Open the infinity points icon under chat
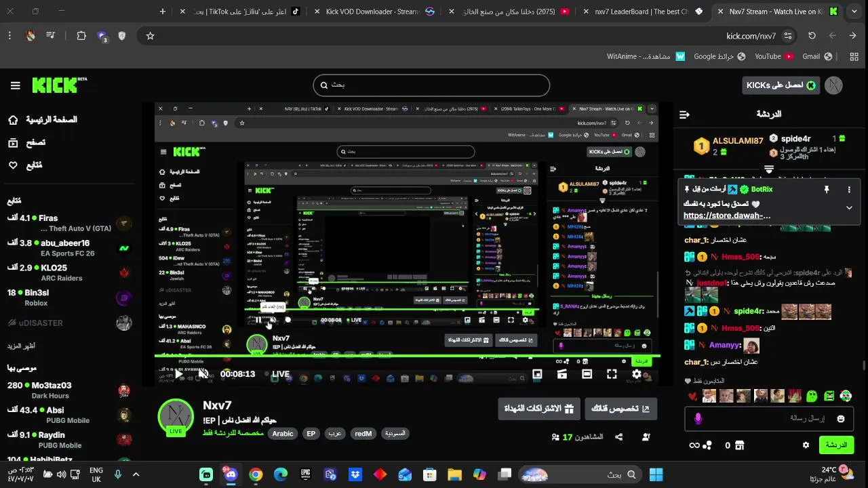This screenshot has height=488, width=868. click(x=694, y=445)
